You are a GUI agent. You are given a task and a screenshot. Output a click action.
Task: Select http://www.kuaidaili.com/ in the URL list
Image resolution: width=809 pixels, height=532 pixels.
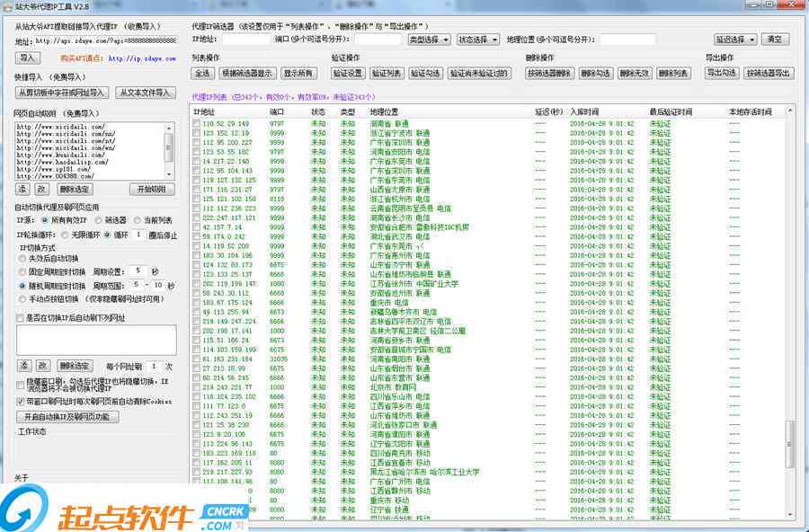point(61,155)
